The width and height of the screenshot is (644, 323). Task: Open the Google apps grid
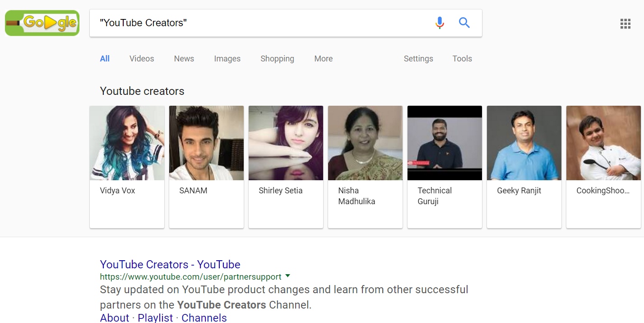coord(625,24)
